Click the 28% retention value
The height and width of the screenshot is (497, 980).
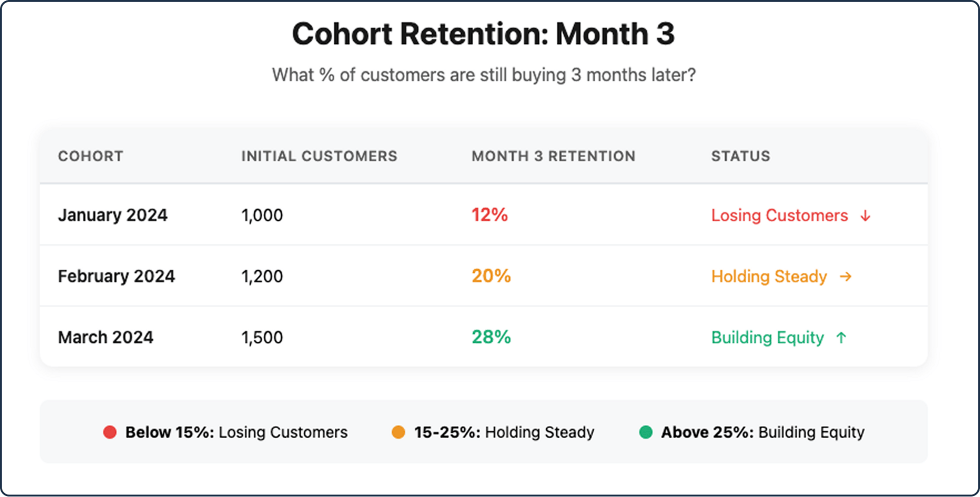tap(491, 337)
